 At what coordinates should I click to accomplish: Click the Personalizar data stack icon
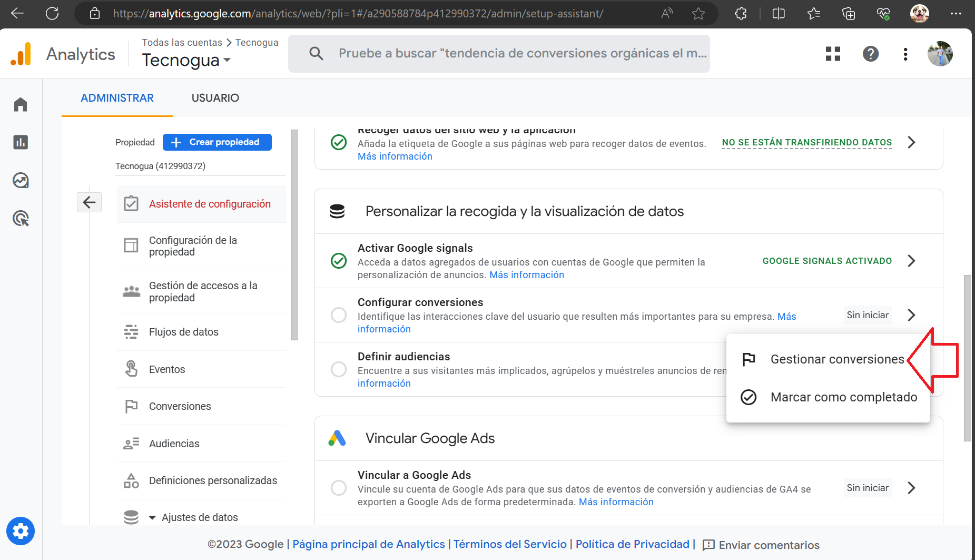pyautogui.click(x=337, y=211)
